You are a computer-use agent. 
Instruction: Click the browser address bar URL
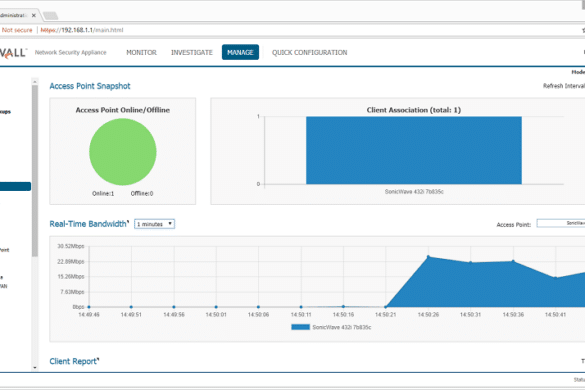(82, 30)
